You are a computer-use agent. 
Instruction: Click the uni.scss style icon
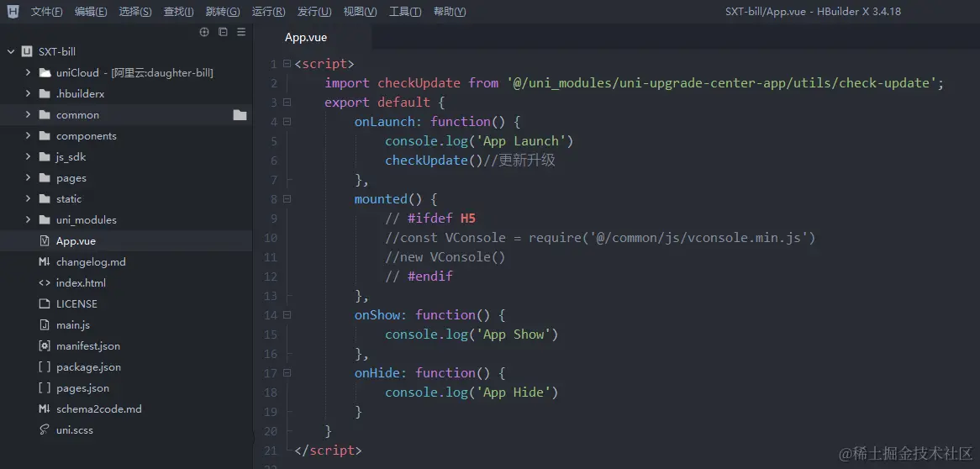click(x=45, y=429)
